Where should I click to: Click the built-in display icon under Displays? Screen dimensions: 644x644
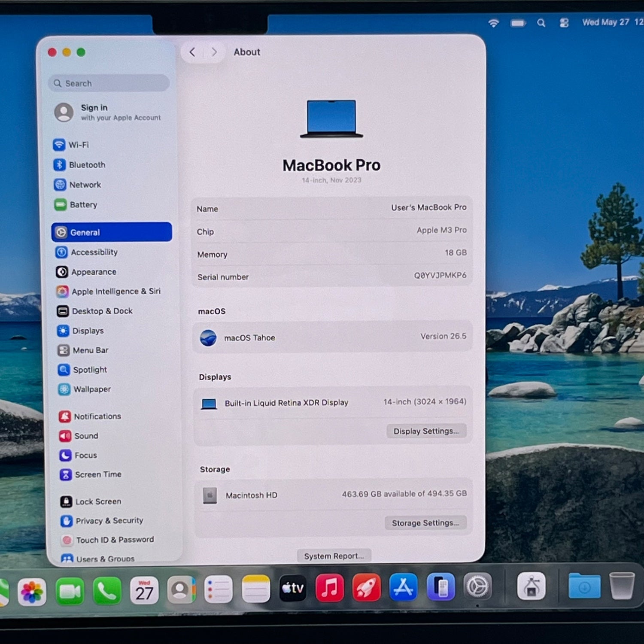tap(209, 404)
